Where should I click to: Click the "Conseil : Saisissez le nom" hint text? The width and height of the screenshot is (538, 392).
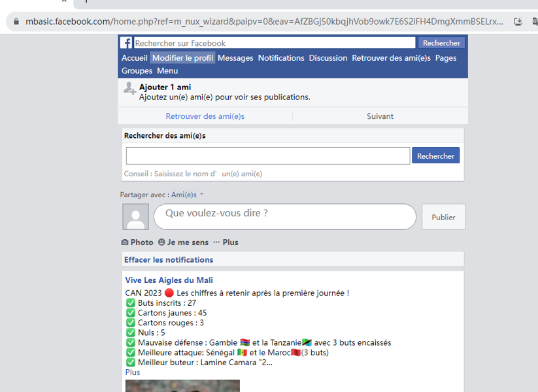(x=193, y=174)
